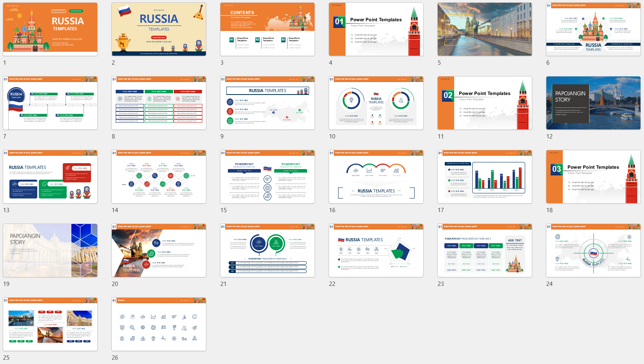Select slide 1, the orange Russia Templates title slide
644x364 pixels.
[50, 29]
